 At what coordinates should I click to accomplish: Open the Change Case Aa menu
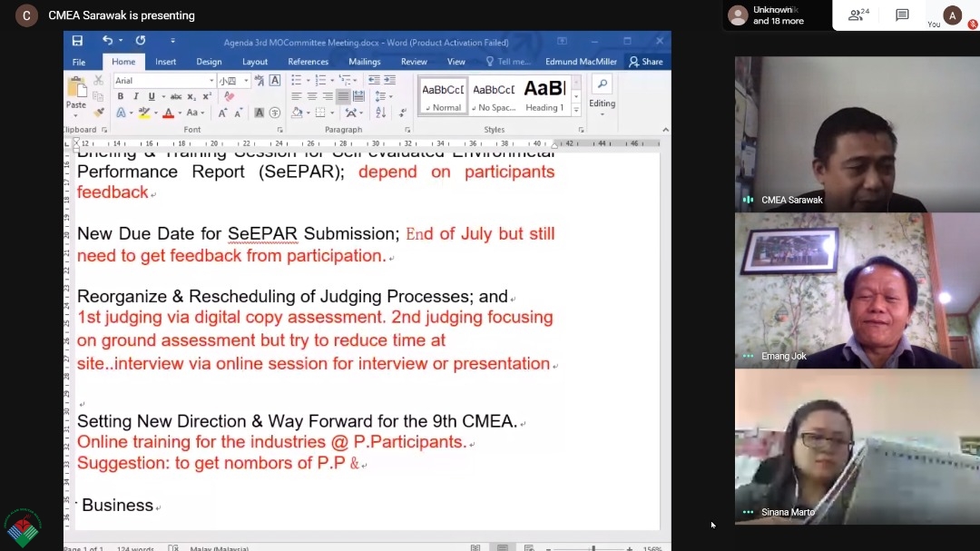[195, 113]
